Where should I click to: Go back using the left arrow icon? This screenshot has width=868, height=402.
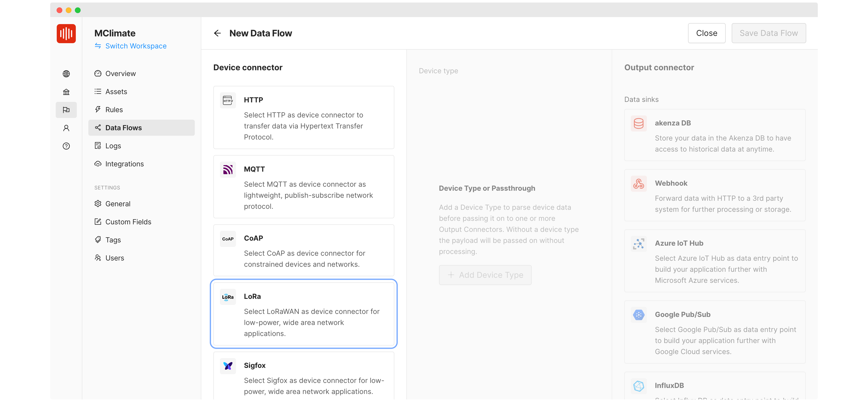pos(217,33)
